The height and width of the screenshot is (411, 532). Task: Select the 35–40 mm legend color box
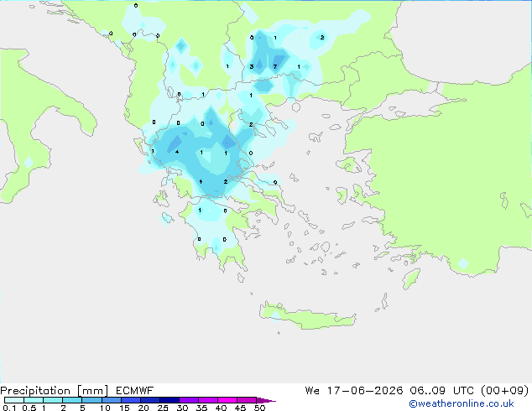point(208,400)
